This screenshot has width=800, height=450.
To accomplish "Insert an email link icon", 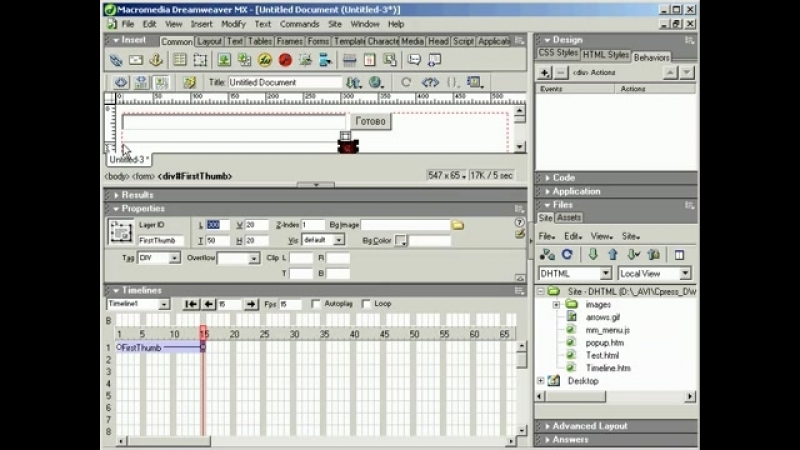I will point(136,60).
